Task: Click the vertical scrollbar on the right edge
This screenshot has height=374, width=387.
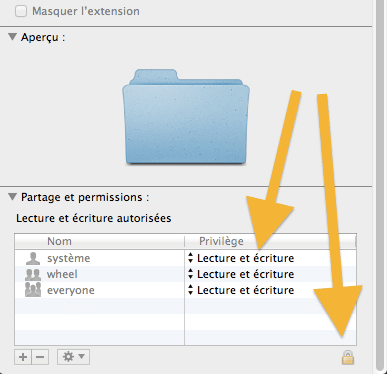Action: (380, 183)
